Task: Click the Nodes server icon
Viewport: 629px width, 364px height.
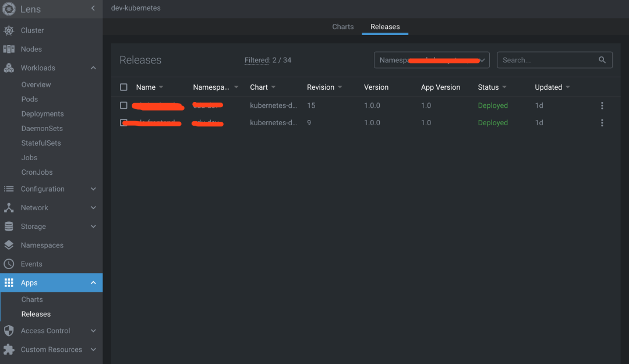Action: [9, 49]
